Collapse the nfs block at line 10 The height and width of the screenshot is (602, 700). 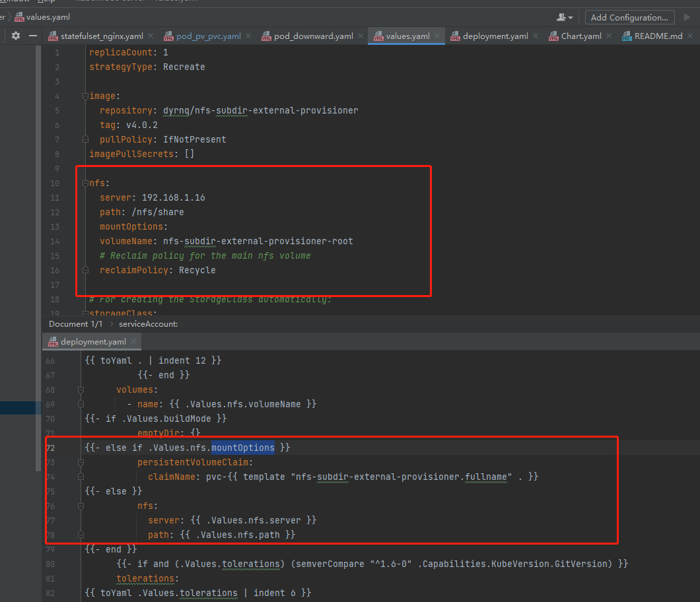pos(85,183)
